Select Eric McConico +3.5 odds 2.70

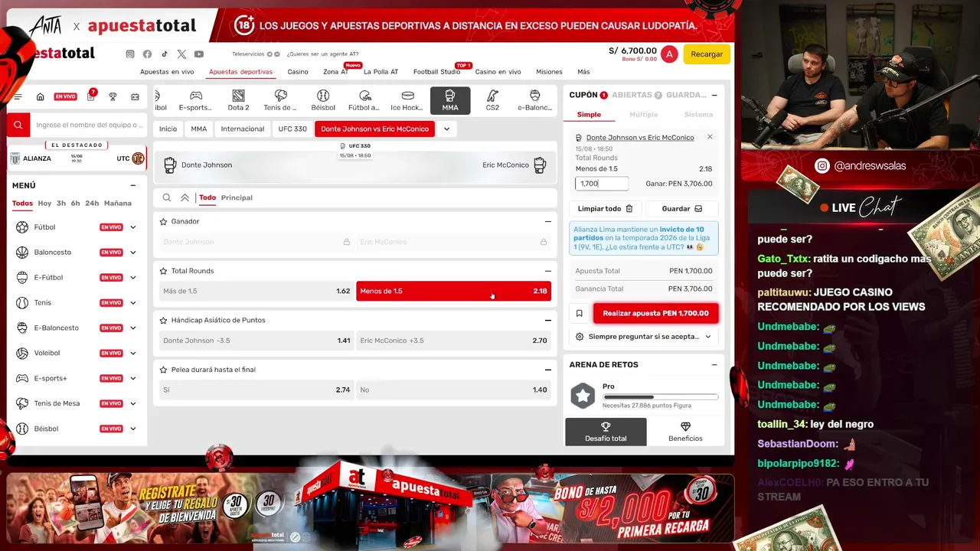[x=453, y=341]
